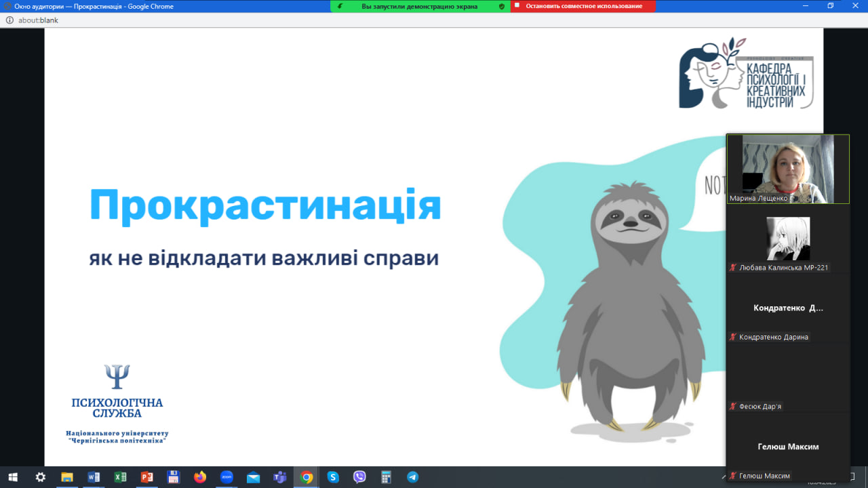
Task: Click the site info icon in address bar
Action: tap(9, 20)
